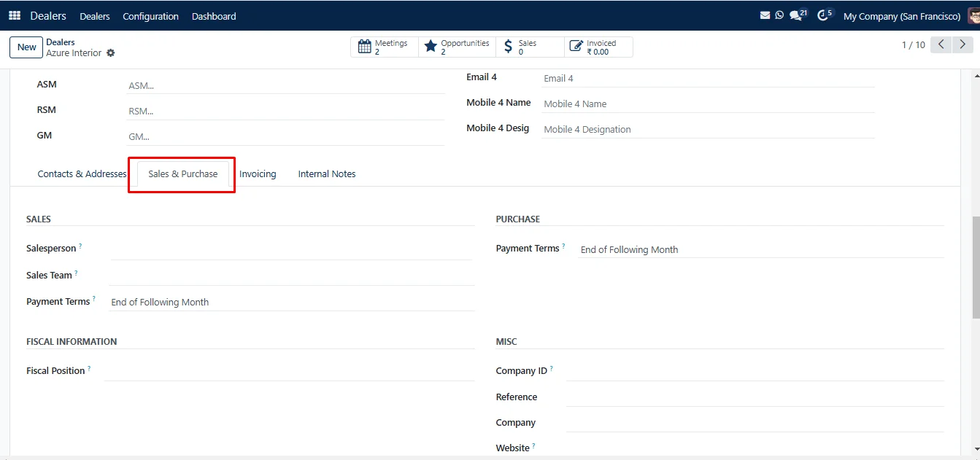
Task: Show Sales Payment Terms help question mark
Action: coord(94,300)
